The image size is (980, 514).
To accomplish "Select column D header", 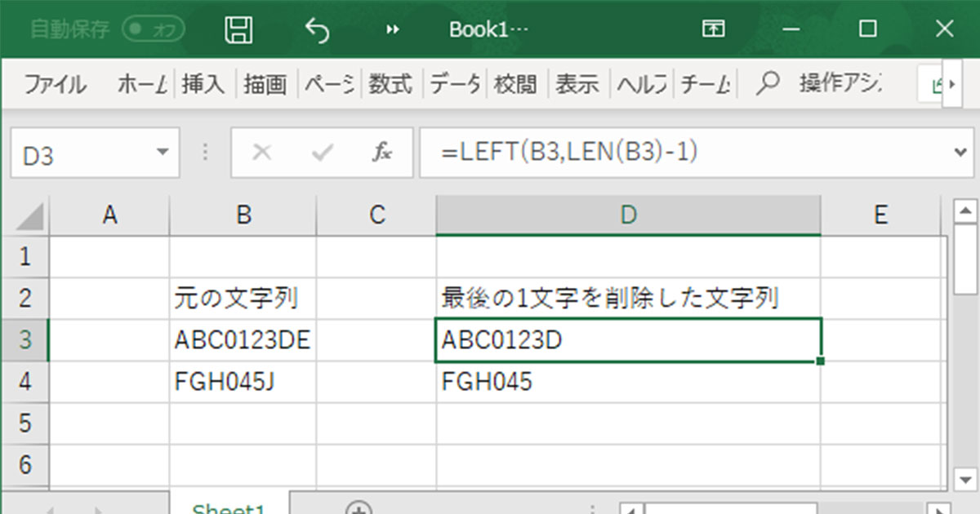I will [628, 215].
